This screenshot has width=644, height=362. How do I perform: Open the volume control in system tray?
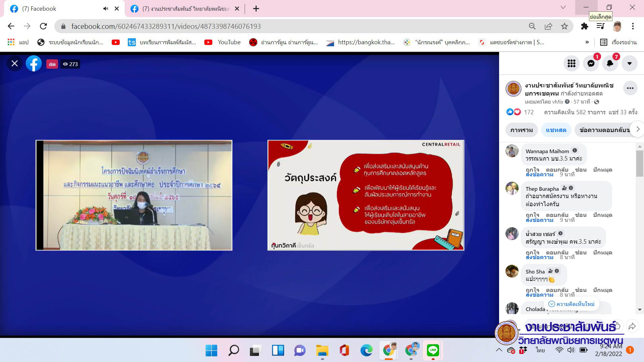pyautogui.click(x=571, y=350)
